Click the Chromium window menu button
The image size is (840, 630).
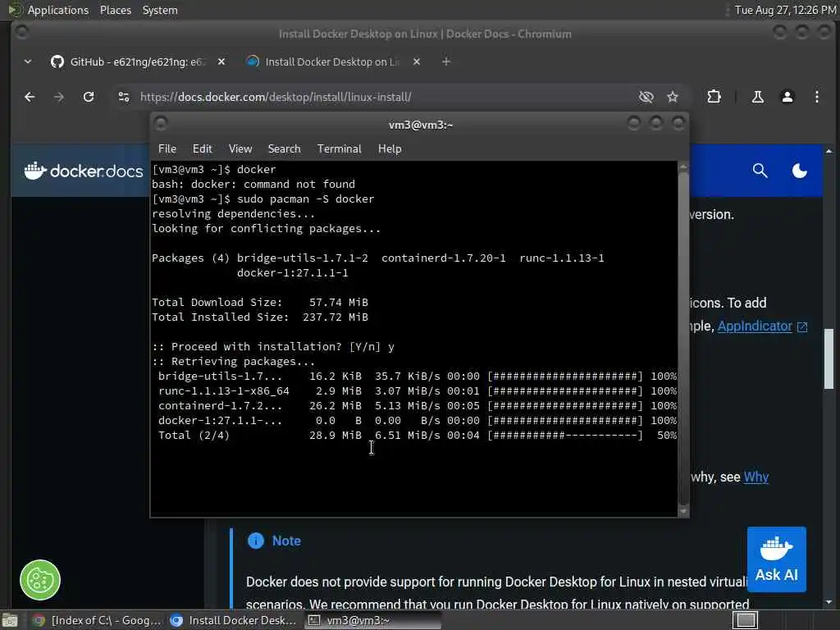point(22,33)
